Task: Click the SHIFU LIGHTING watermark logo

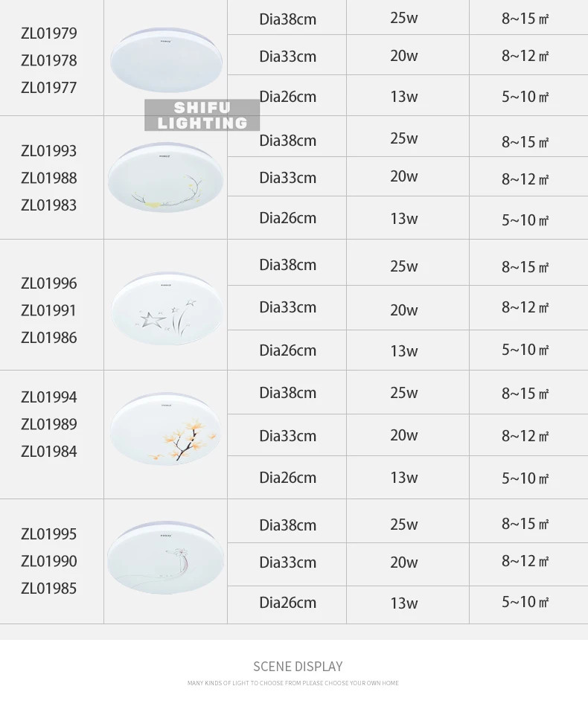Action: point(202,115)
